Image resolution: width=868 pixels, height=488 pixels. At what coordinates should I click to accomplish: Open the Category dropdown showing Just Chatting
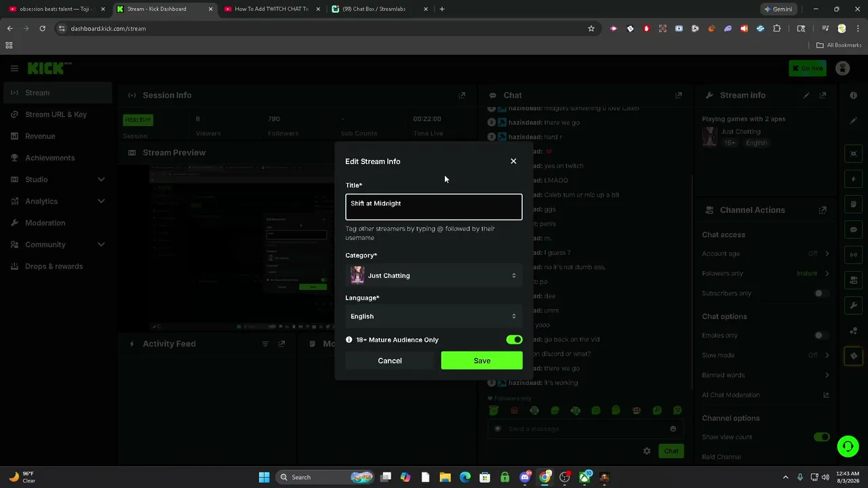click(x=434, y=275)
